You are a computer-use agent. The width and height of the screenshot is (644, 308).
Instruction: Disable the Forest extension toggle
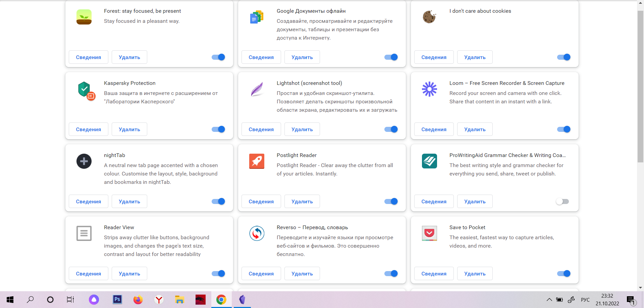(x=218, y=57)
